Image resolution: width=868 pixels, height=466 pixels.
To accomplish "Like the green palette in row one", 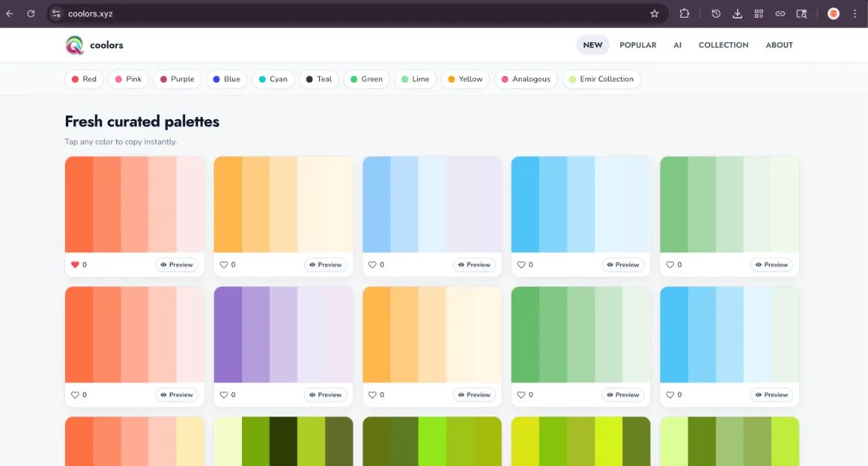I will [x=670, y=265].
